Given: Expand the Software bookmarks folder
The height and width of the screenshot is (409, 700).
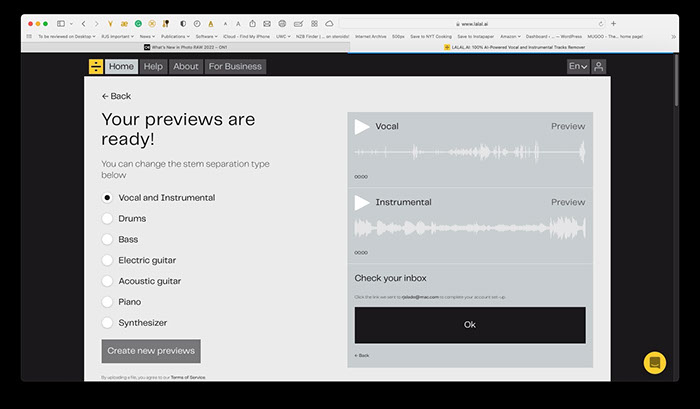Looking at the screenshot, I should coord(207,35).
